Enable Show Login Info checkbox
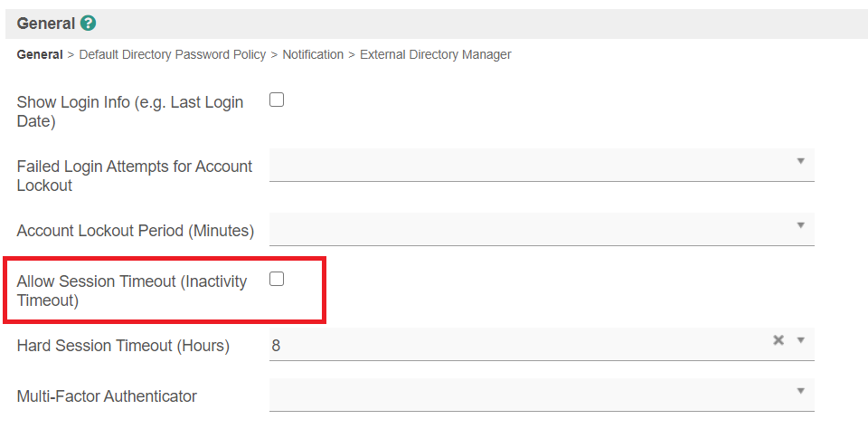The image size is (868, 448). pyautogui.click(x=277, y=100)
